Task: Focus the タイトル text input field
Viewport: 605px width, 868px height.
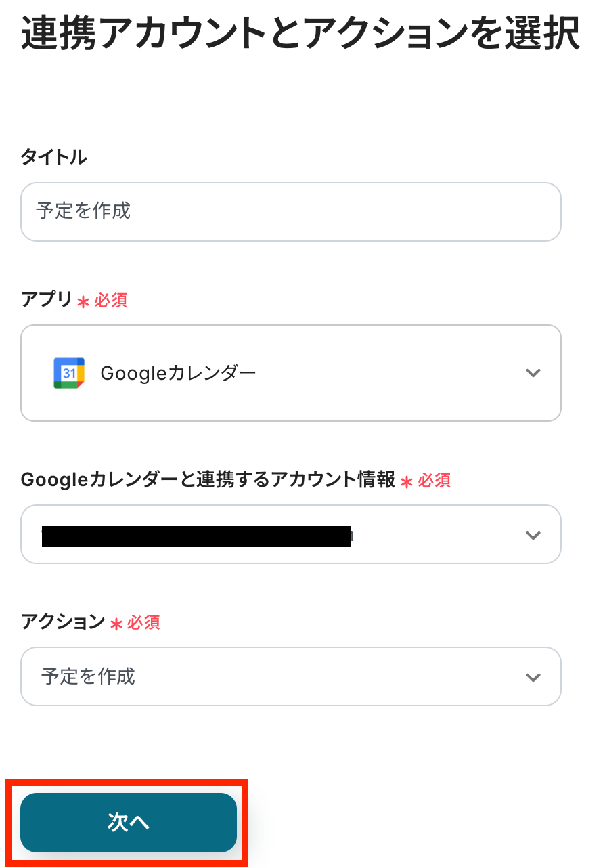Action: click(291, 212)
